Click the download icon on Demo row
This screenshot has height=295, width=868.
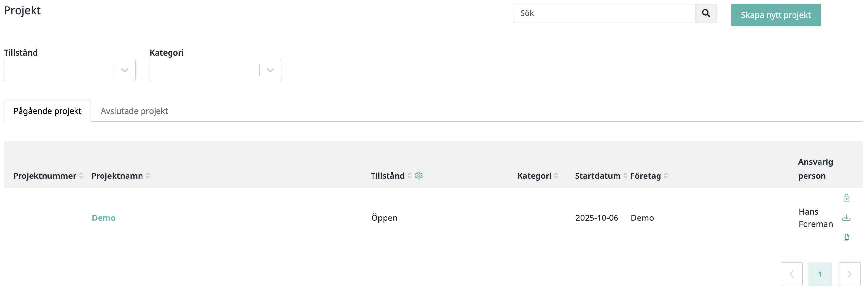pos(846,218)
